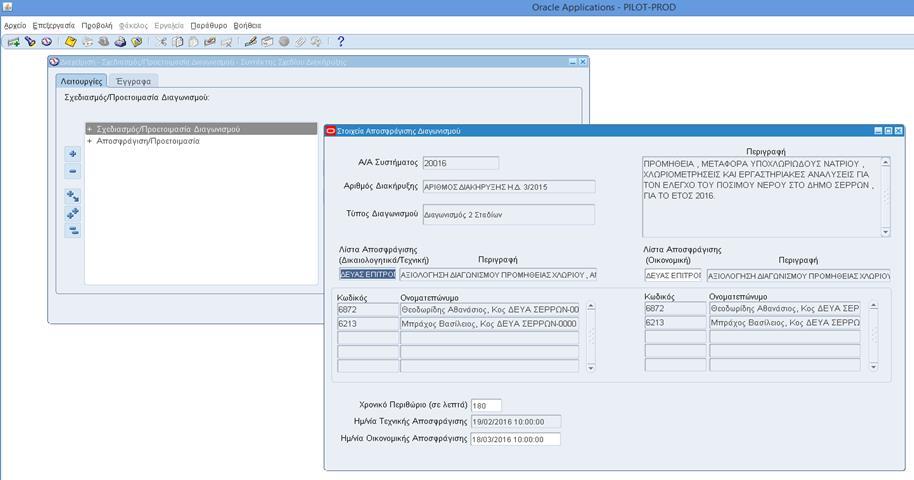The height and width of the screenshot is (480, 914).
Task: Click the Αριθμός Διακήρυξης field
Action: pyautogui.click(x=509, y=187)
